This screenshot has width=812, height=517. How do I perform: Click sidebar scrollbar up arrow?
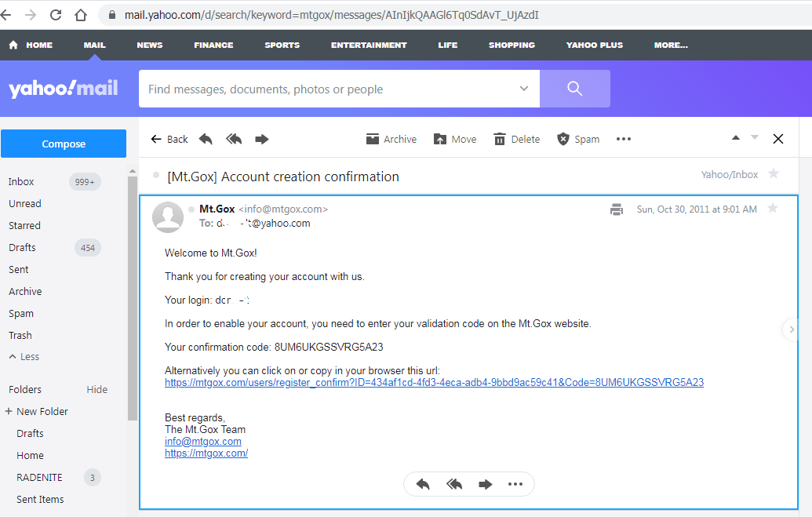point(133,171)
